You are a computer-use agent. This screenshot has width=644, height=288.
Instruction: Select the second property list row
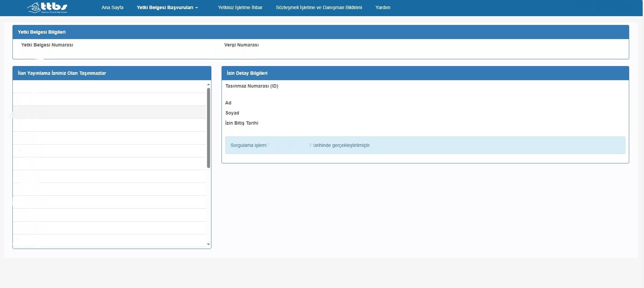tap(109, 99)
